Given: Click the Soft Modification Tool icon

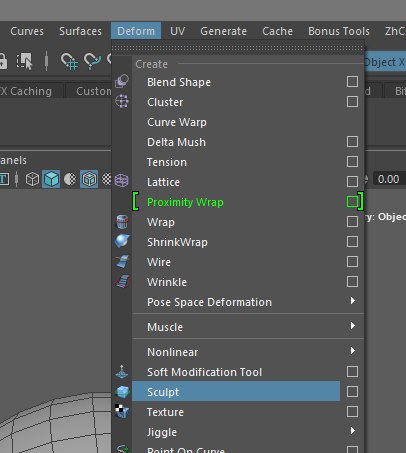Looking at the screenshot, I should 122,371.
